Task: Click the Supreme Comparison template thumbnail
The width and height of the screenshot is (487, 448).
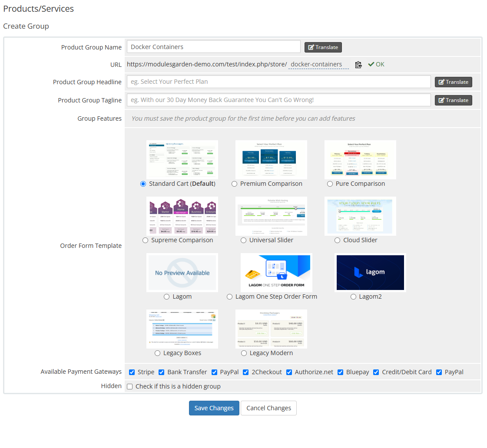Action: (x=182, y=216)
